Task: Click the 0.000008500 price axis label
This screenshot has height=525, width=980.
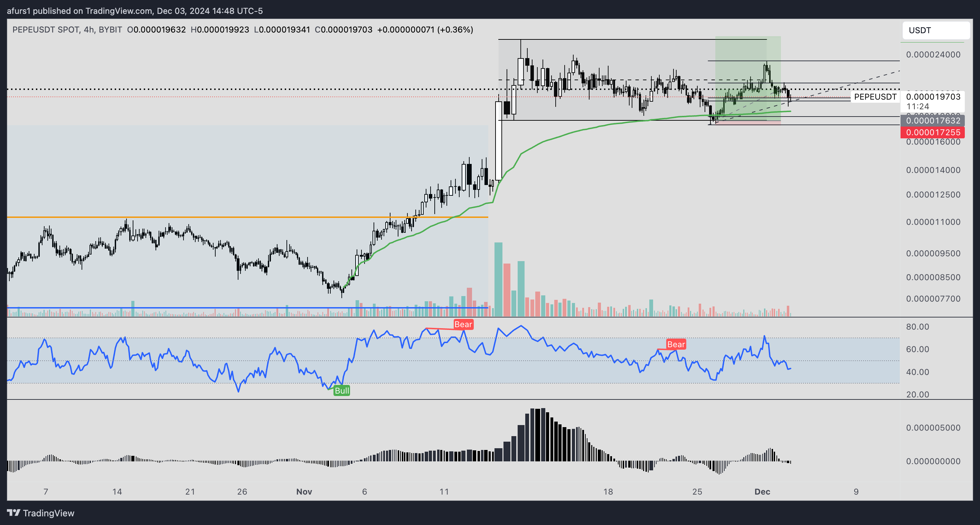Action: 933,277
